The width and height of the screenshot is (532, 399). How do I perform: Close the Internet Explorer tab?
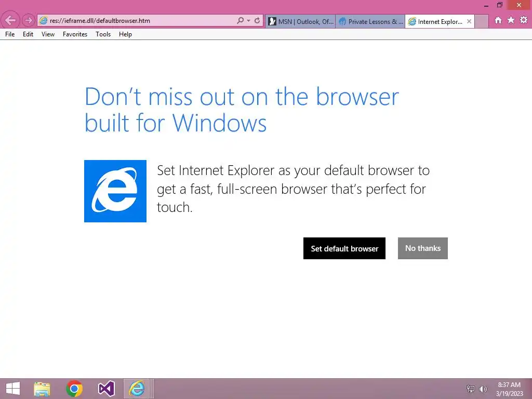pos(469,21)
